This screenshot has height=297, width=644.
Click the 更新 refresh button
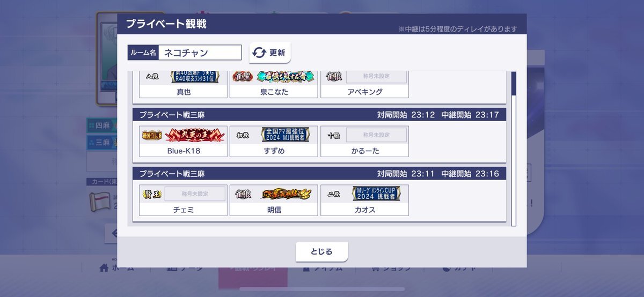(270, 53)
